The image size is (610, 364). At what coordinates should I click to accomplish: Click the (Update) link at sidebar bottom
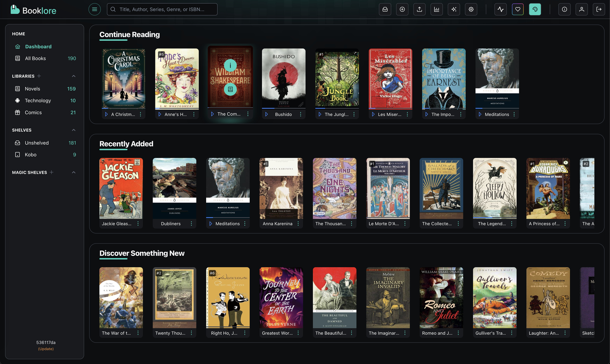(x=46, y=349)
